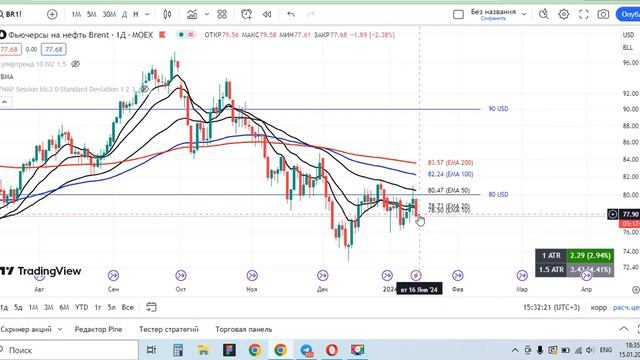The width and height of the screenshot is (640, 360).
Task: Select chart layout square icon
Action: tap(458, 14)
